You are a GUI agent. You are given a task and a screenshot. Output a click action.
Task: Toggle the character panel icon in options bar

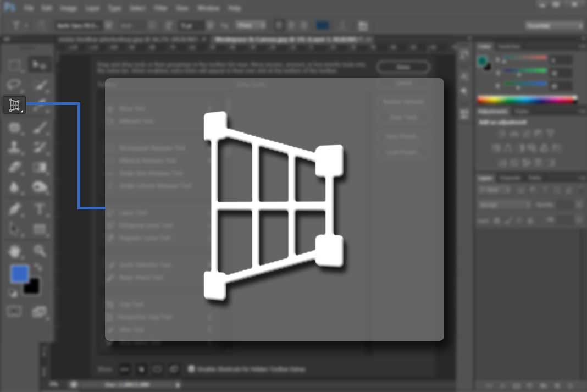[x=363, y=25]
